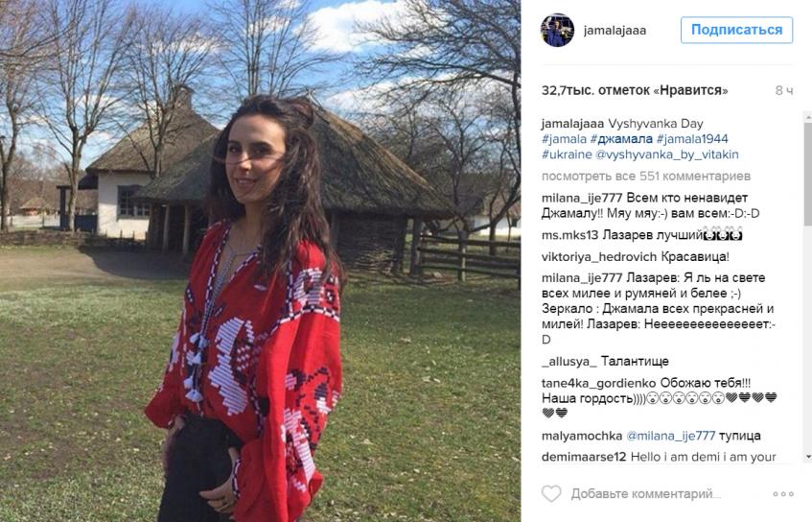Open viktoriya_hedrovich commenter profile
The image size is (812, 522).
pyautogui.click(x=593, y=256)
